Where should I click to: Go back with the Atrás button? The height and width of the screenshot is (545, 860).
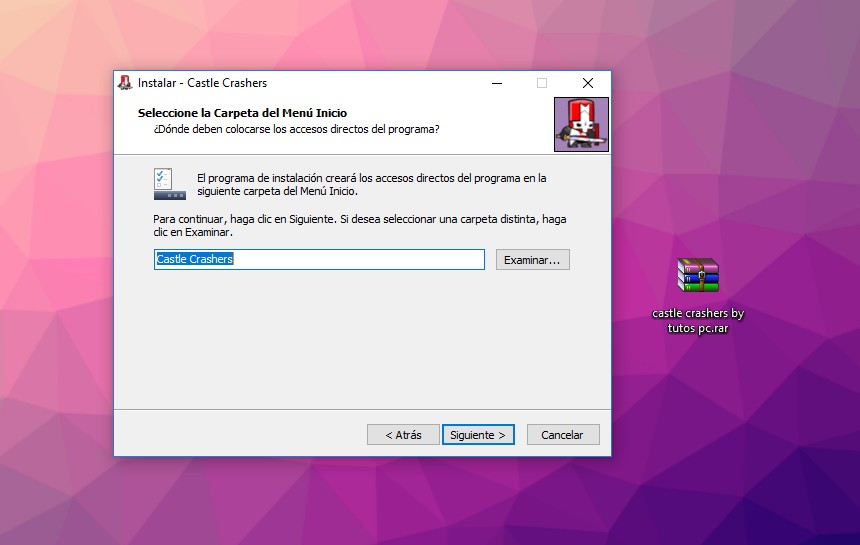[x=402, y=435]
